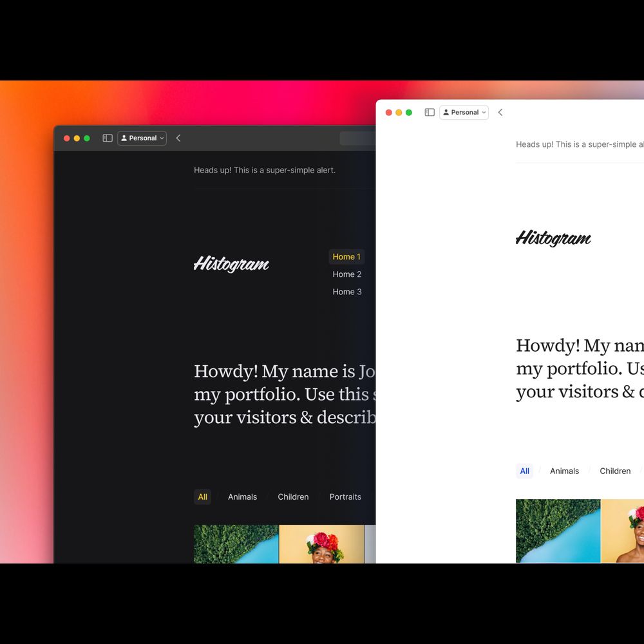Open the aerial forest thumbnail on the dark page
The image size is (644, 644).
(236, 544)
